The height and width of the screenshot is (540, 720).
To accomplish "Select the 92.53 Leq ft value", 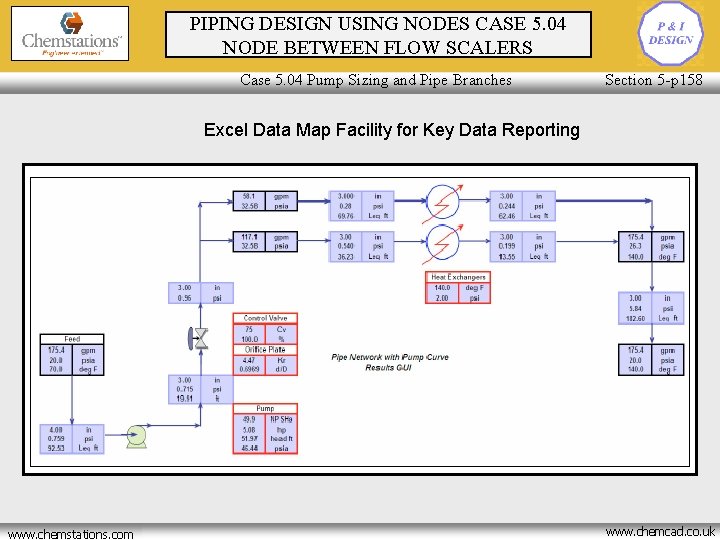I will (56, 448).
